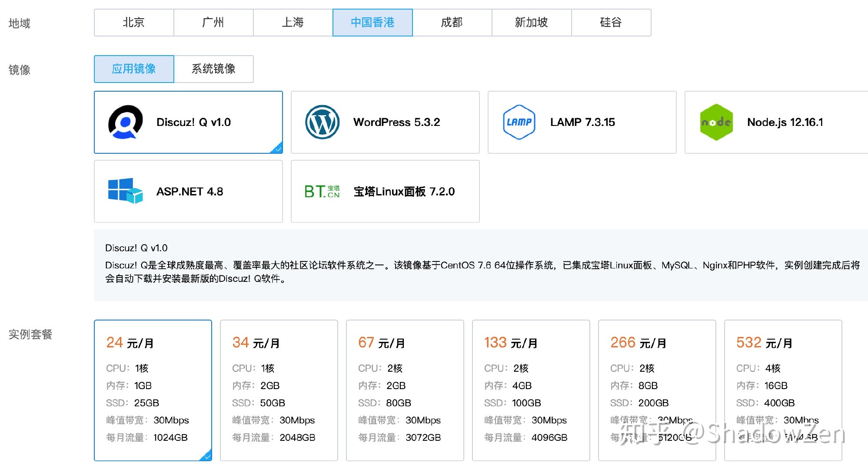
Task: Click the 地域 section label
Action: click(x=20, y=23)
